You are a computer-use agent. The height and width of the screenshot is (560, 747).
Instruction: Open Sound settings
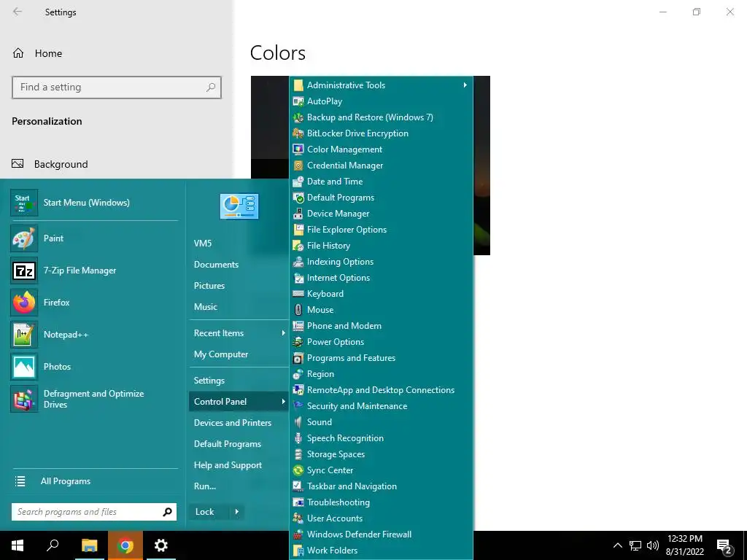381,422
